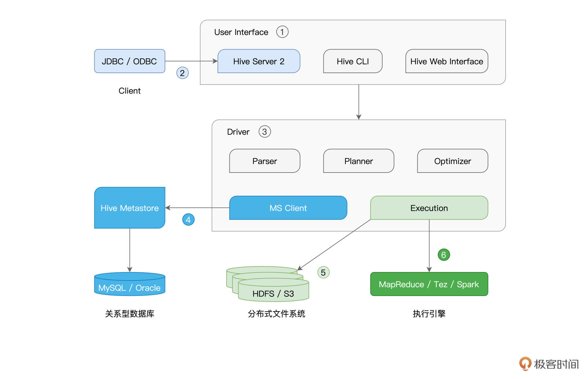Click the blue number 4 badge

[188, 220]
